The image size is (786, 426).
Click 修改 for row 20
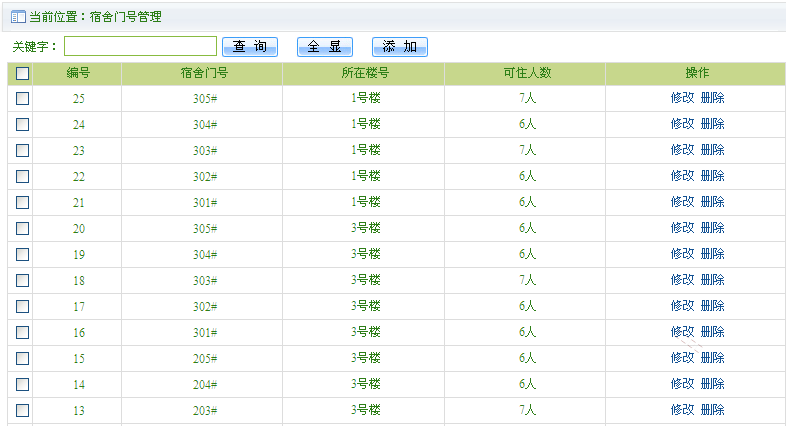(x=682, y=228)
